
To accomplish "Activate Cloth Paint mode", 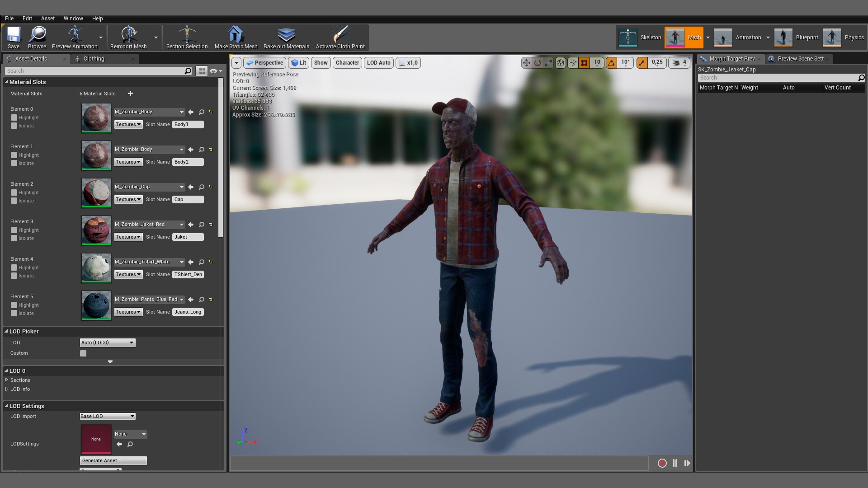I will (340, 38).
